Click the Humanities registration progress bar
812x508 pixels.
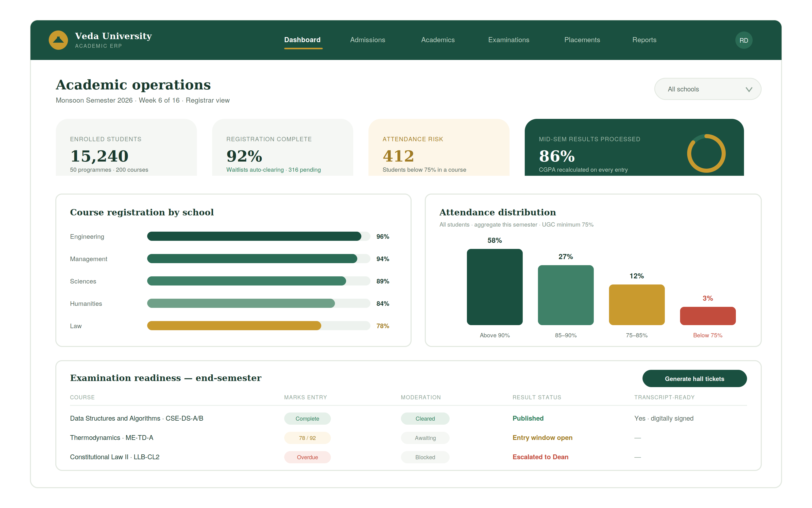(x=258, y=303)
